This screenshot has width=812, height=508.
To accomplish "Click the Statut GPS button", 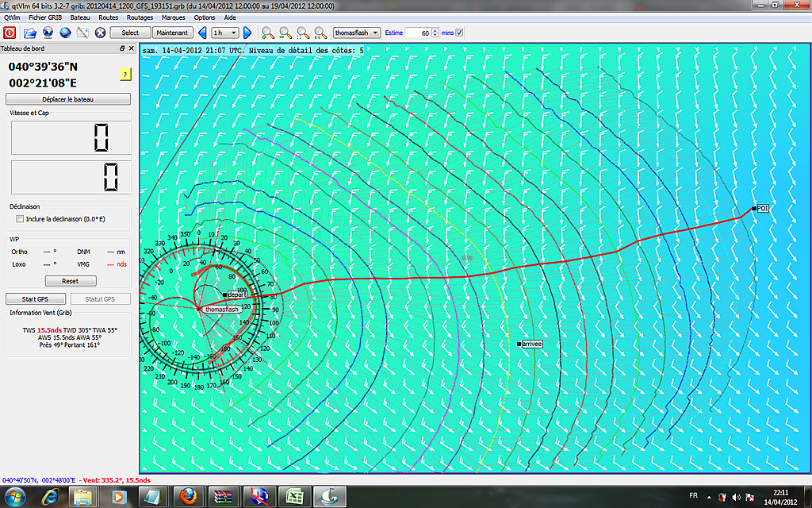I will (100, 299).
